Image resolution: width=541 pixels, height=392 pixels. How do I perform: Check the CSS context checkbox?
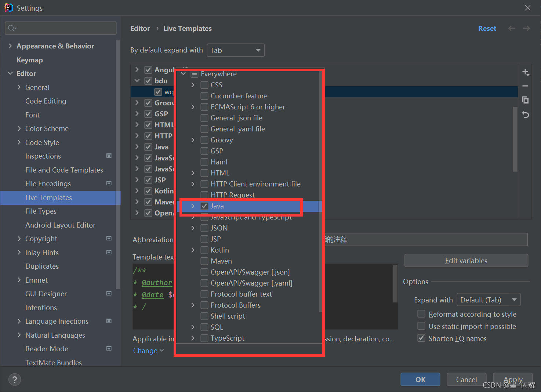point(204,85)
